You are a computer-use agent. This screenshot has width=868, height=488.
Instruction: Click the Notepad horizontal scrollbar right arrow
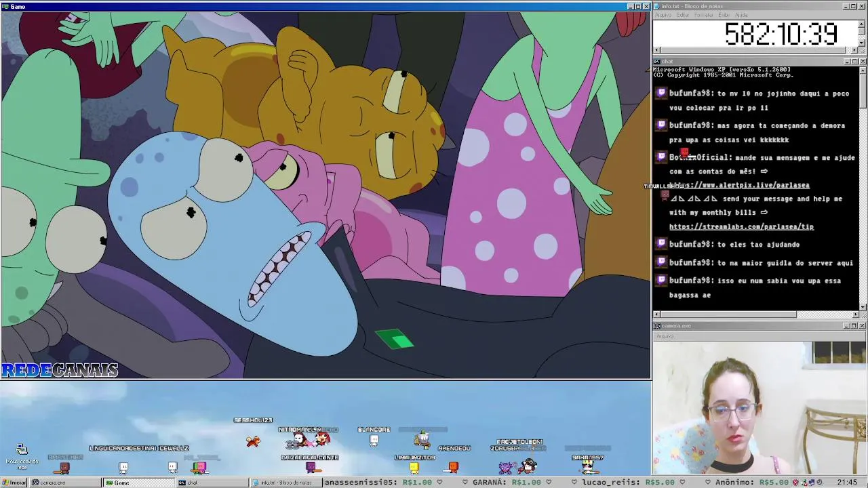coord(854,49)
